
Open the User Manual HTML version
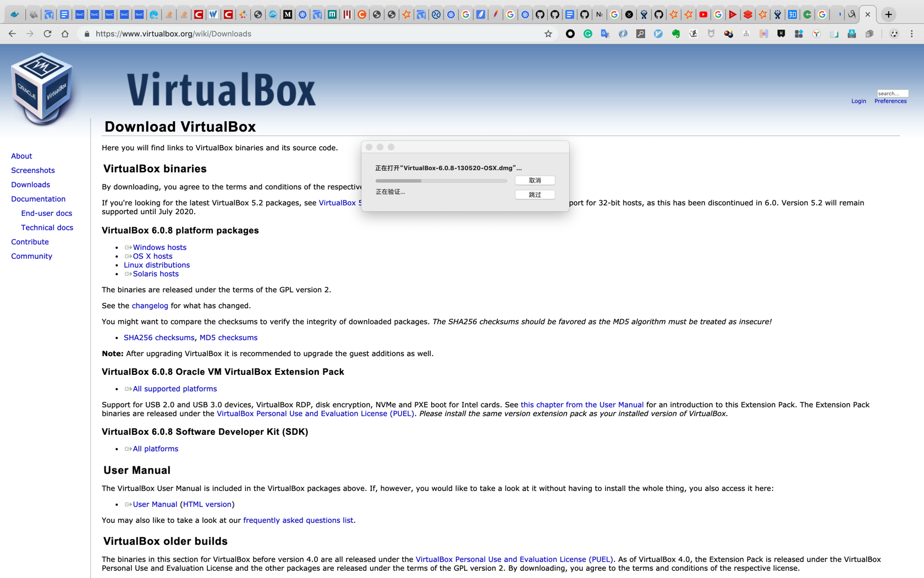(207, 505)
